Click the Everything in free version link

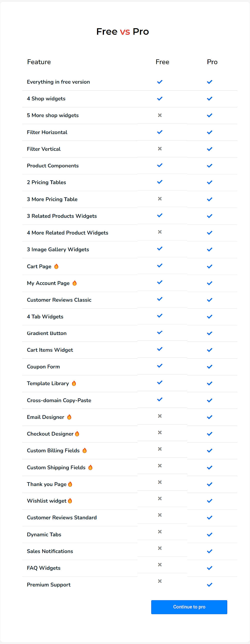(58, 82)
